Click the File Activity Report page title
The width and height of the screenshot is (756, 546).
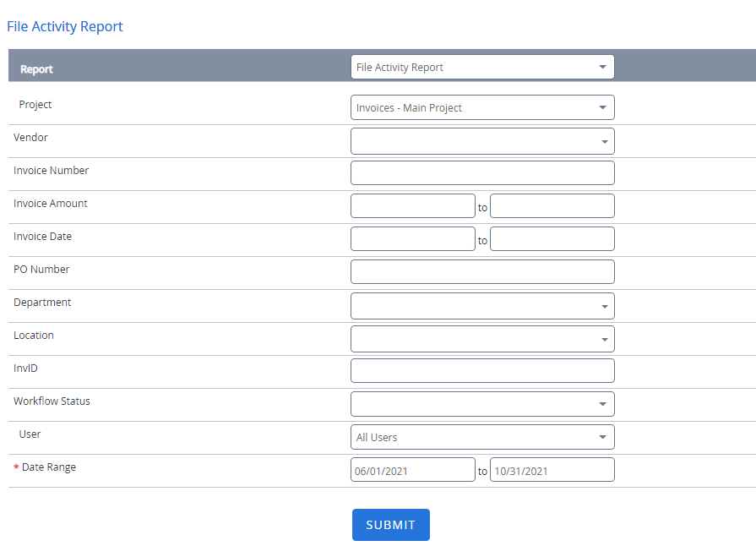(x=65, y=27)
